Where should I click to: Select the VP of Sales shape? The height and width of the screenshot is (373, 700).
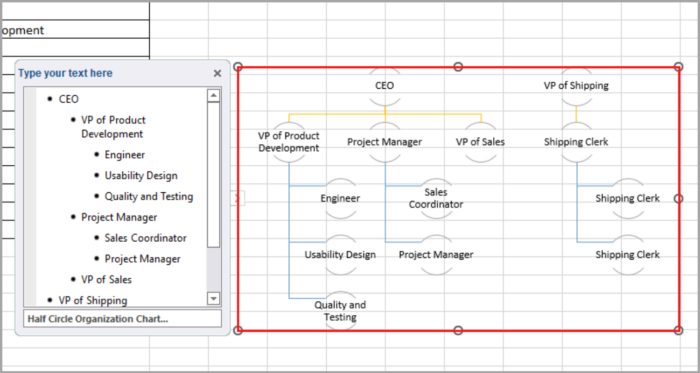(480, 142)
